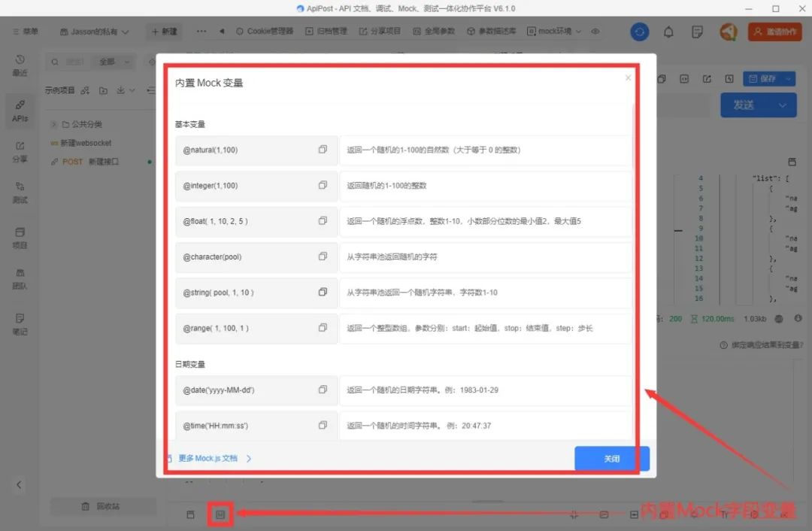Open 测试 in the left sidebar

pyautogui.click(x=20, y=193)
